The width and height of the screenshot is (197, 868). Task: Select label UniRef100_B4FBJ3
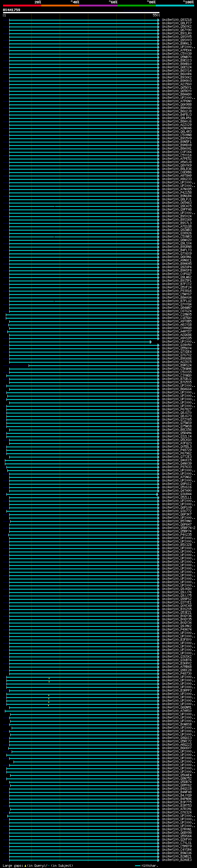click(x=176, y=115)
